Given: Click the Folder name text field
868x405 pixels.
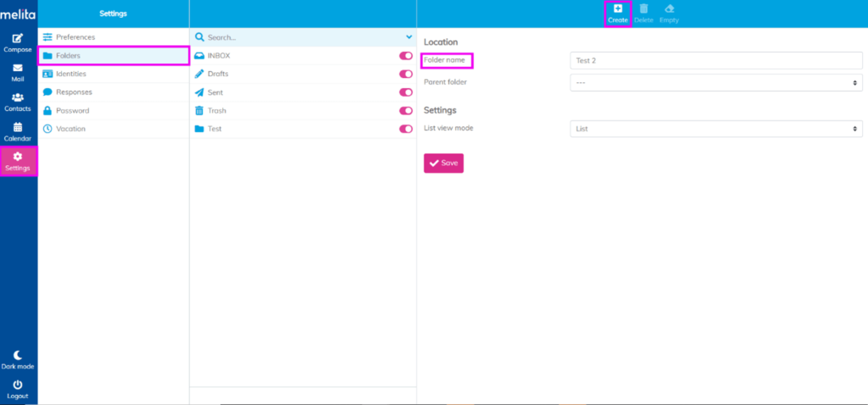Looking at the screenshot, I should 716,61.
